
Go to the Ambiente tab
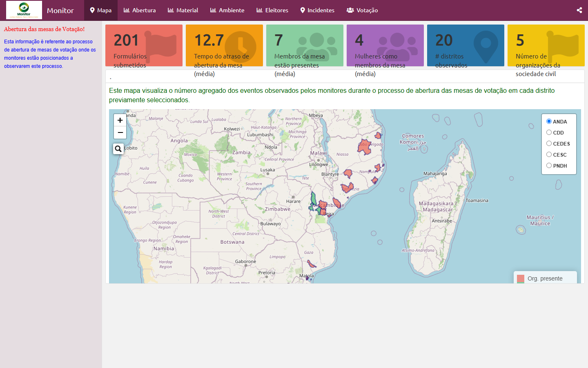(x=227, y=10)
